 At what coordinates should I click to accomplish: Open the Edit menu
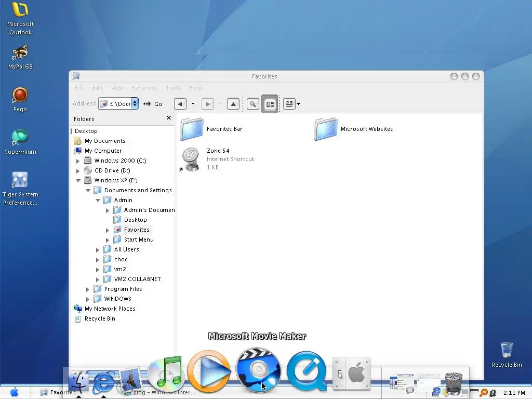[97, 88]
